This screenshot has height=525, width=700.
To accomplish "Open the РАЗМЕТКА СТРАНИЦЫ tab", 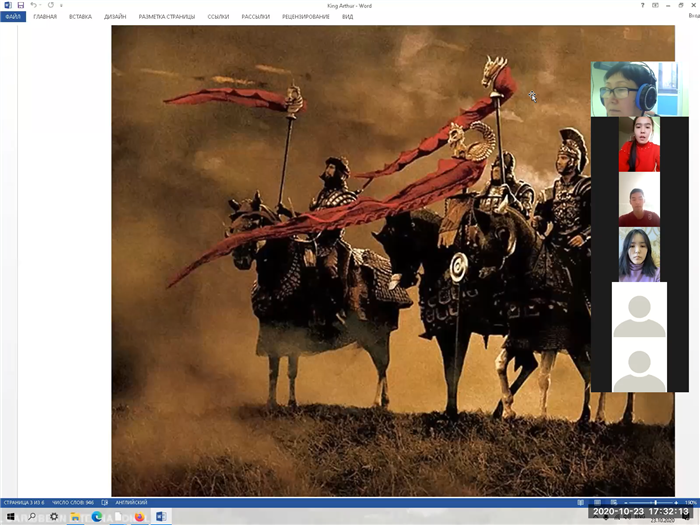I will coord(168,17).
